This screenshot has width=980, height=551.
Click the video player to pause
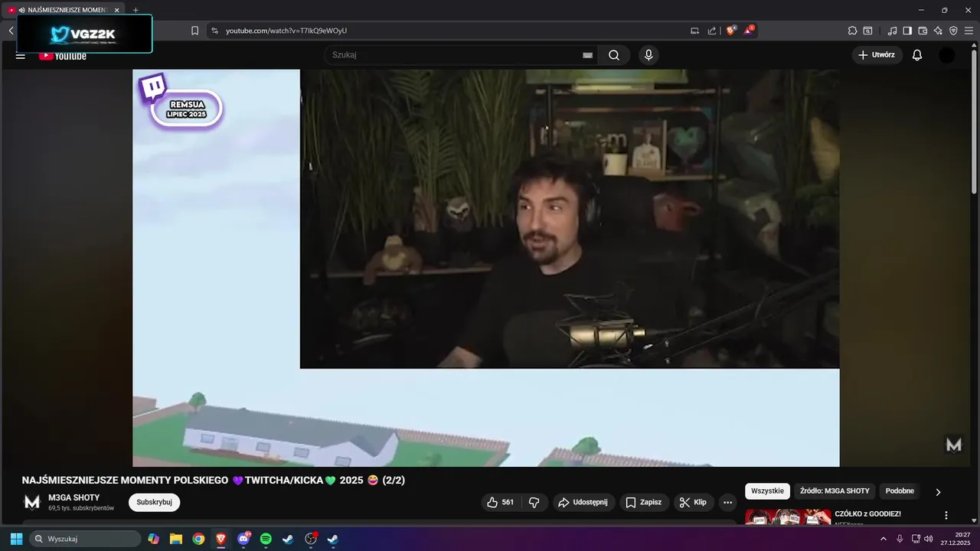coord(486,268)
